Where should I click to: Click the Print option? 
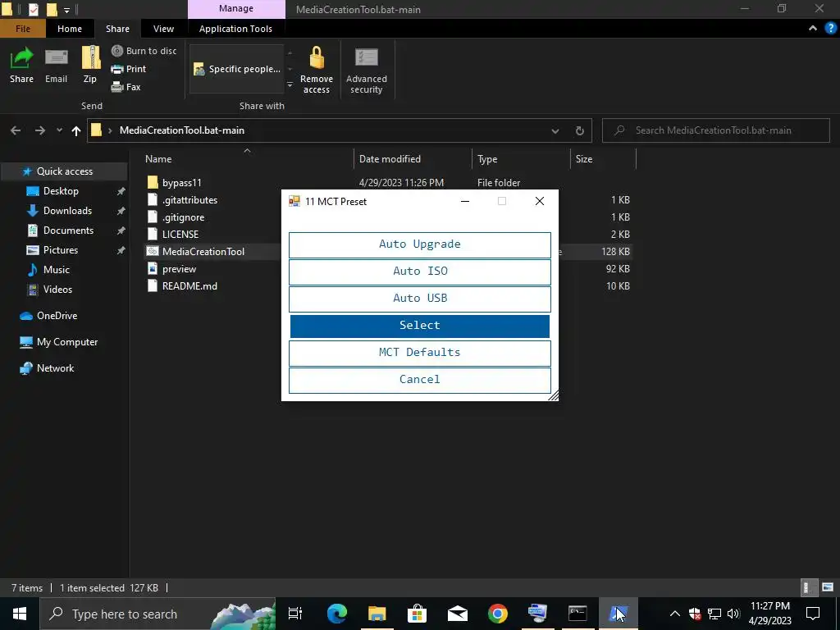(x=129, y=69)
